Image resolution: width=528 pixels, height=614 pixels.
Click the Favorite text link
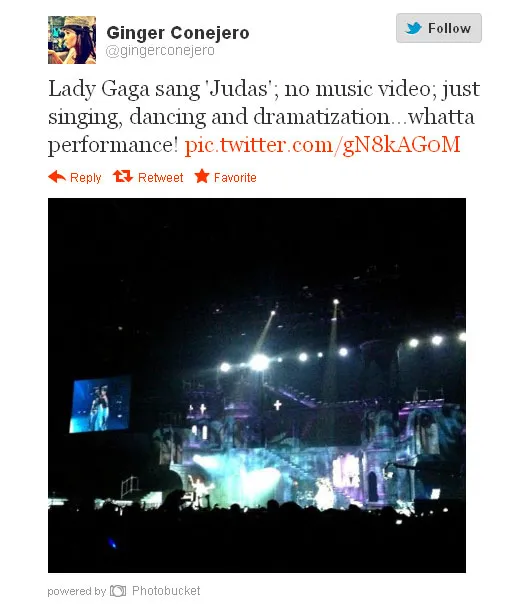pos(235,178)
